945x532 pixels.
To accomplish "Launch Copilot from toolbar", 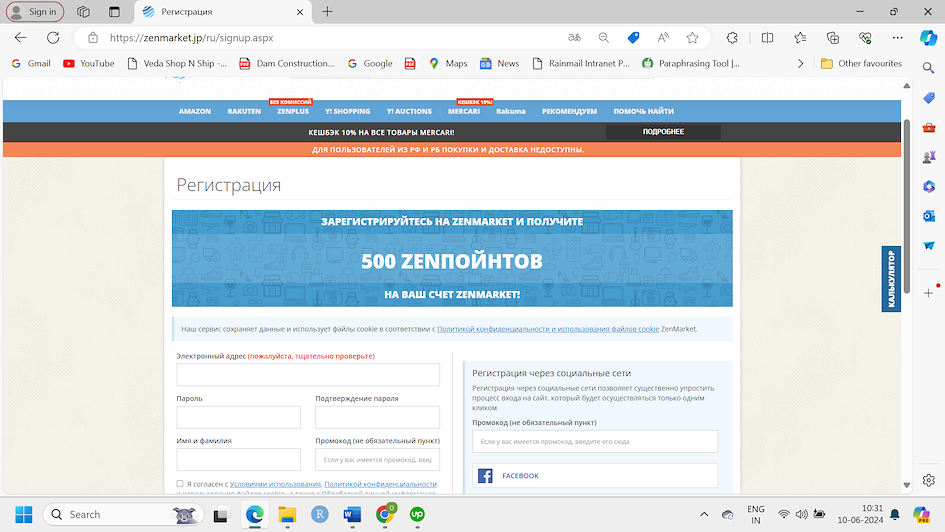I will pos(928,37).
